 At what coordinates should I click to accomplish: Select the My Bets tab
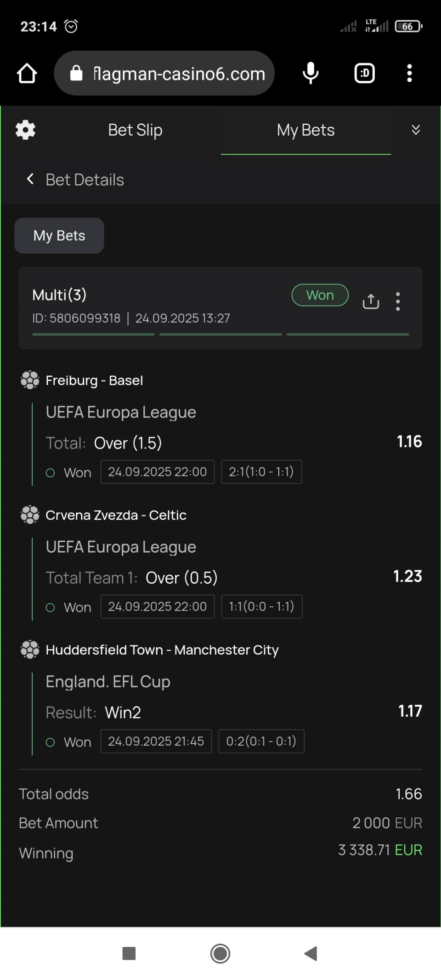pos(305,130)
